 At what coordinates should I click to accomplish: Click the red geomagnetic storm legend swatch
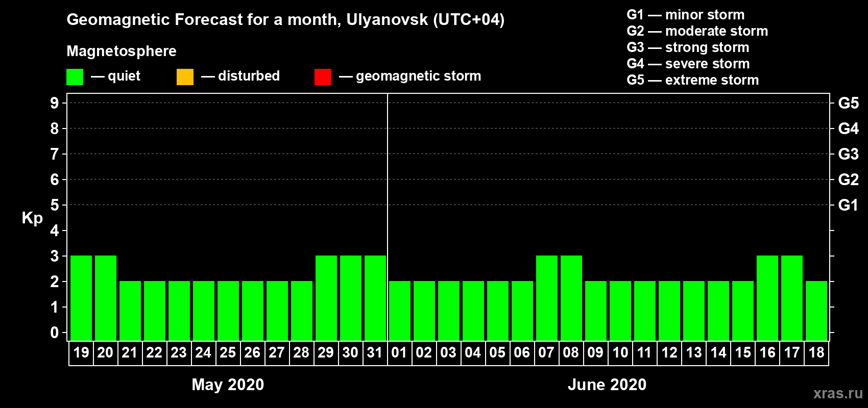(323, 77)
